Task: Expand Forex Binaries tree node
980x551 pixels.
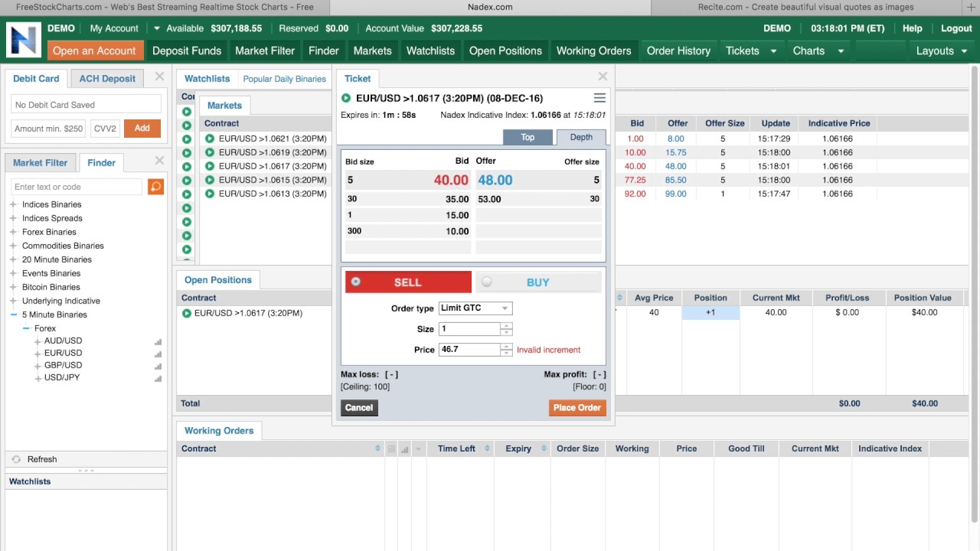Action: [x=14, y=232]
